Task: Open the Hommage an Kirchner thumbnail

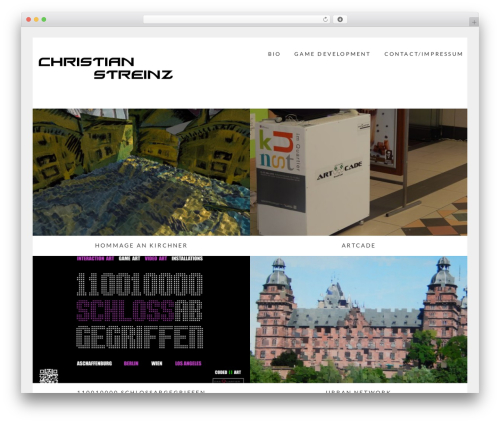Action: click(141, 172)
